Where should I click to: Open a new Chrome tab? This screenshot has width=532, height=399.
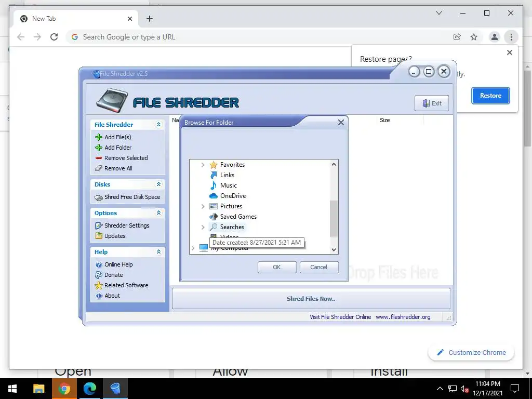[x=150, y=19]
